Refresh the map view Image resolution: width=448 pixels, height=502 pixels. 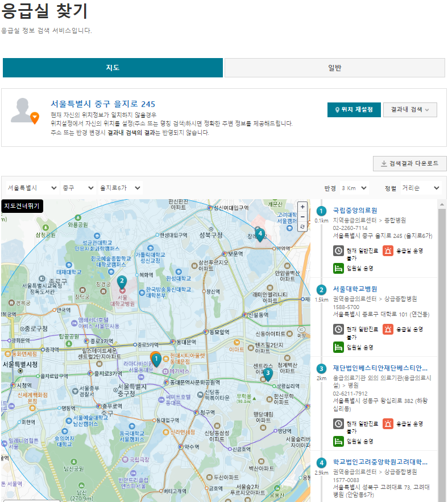coord(302,227)
